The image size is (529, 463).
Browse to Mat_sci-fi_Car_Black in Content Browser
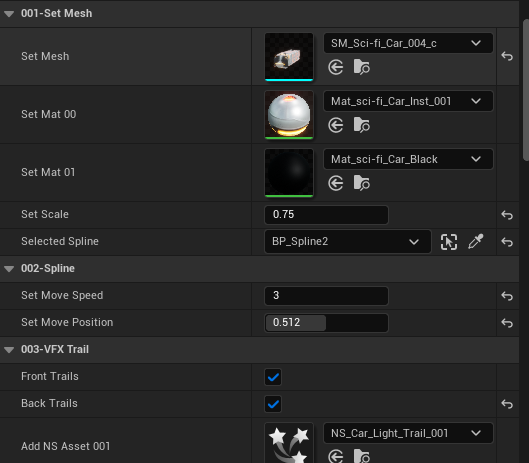tap(362, 183)
